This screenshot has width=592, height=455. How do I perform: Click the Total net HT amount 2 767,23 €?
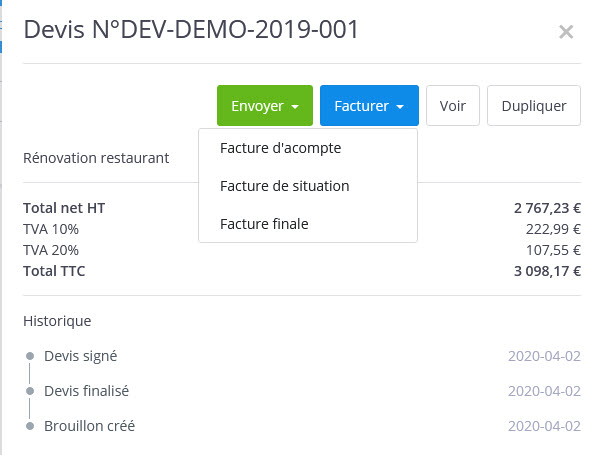tap(547, 208)
